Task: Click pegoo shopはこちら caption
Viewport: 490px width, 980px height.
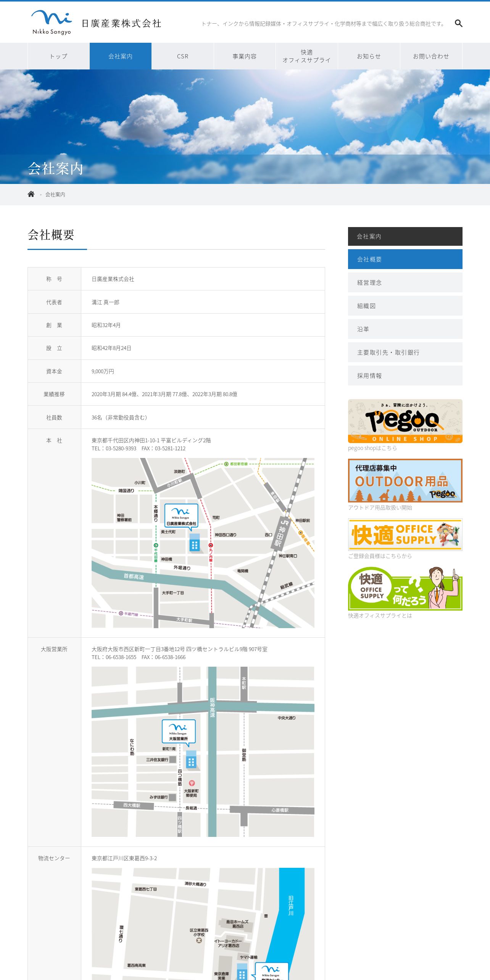Action: pyautogui.click(x=372, y=448)
